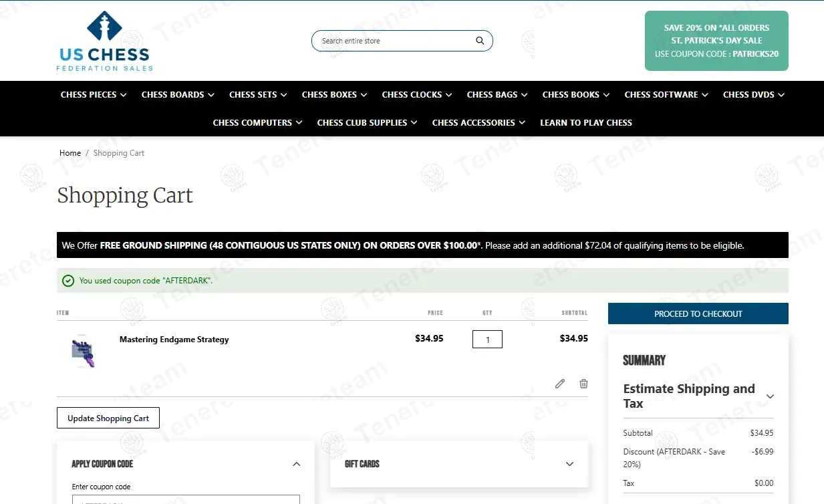Go to the Home breadcrumb link
Image resolution: width=824 pixels, height=504 pixels.
click(x=70, y=153)
